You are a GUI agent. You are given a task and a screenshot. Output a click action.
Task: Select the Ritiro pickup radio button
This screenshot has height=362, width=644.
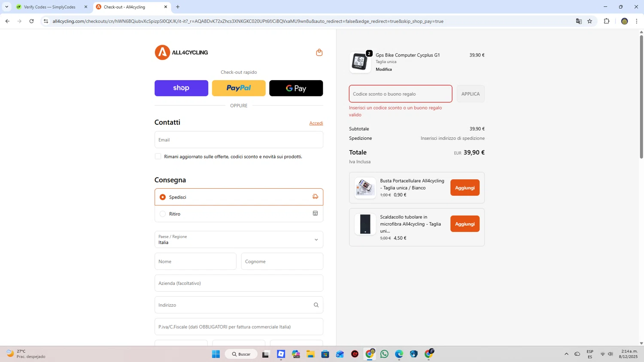(x=162, y=214)
